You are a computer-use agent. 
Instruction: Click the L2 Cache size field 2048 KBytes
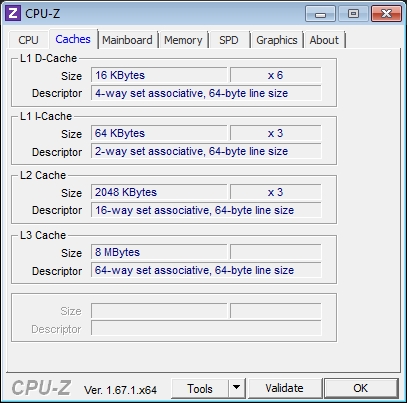159,192
